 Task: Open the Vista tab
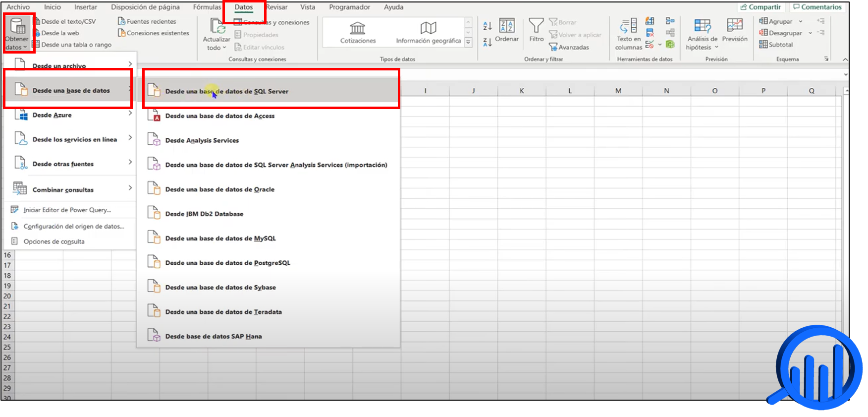308,7
